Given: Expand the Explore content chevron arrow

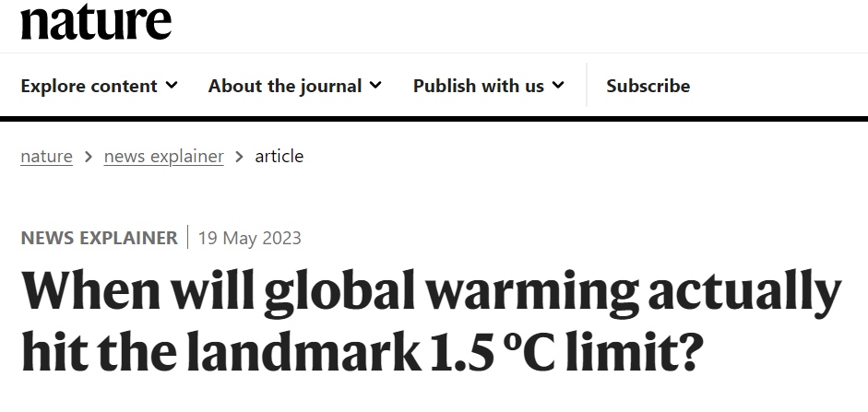Looking at the screenshot, I should click(172, 85).
